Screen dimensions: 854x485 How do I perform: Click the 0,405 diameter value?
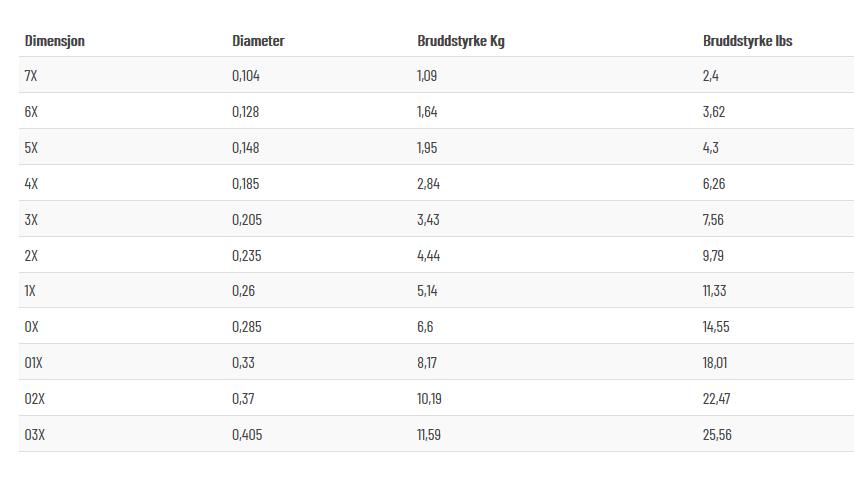click(247, 434)
